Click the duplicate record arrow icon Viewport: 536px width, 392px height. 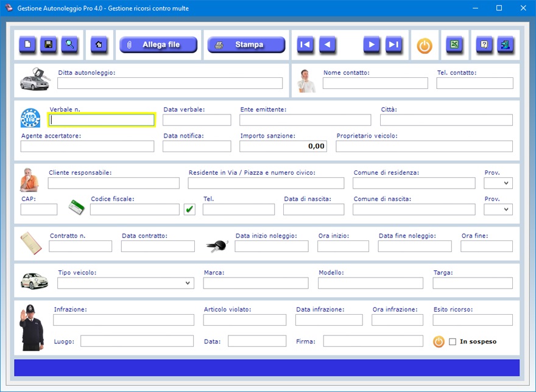[99, 44]
